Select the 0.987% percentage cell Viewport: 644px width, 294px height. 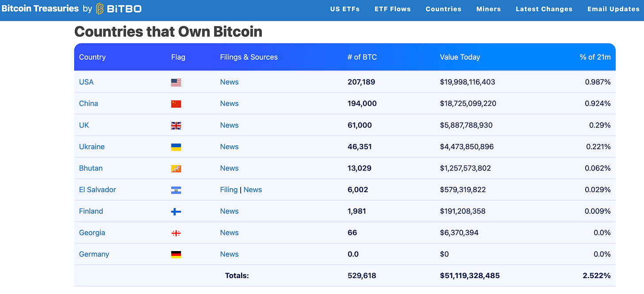598,82
